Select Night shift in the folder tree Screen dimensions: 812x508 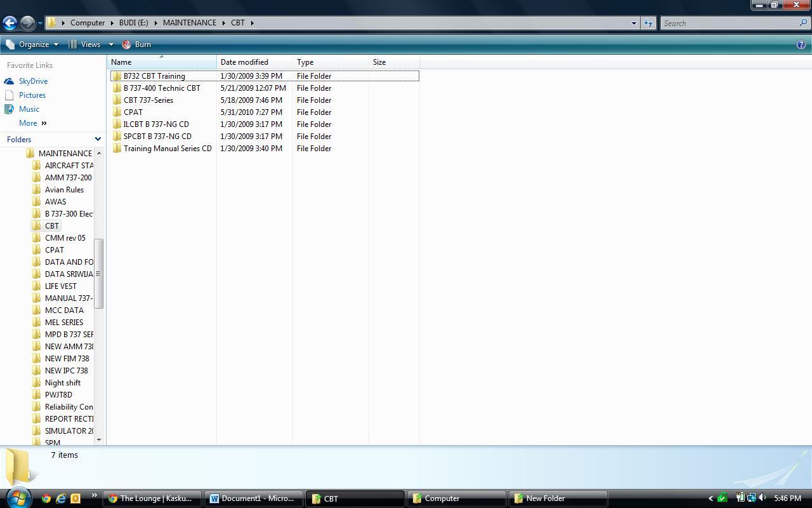(62, 383)
